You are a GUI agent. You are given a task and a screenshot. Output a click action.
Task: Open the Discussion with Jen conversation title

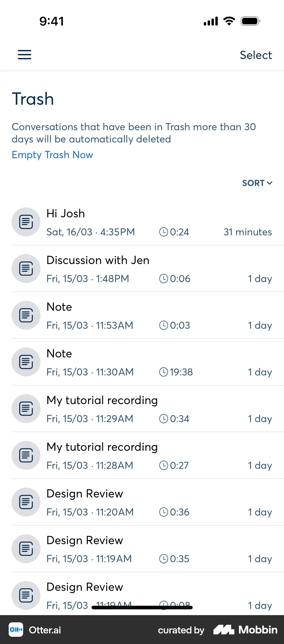click(x=98, y=260)
